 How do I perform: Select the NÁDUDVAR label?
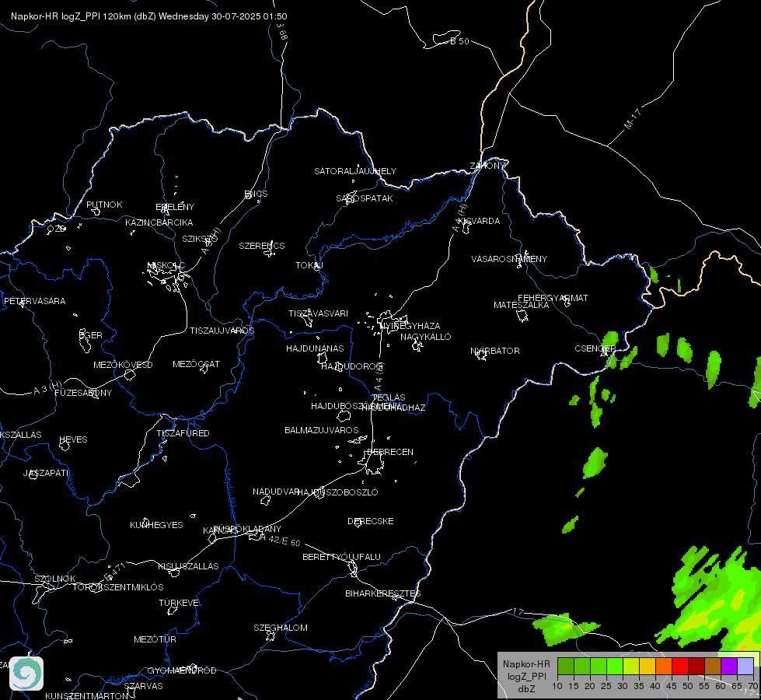coord(276,492)
